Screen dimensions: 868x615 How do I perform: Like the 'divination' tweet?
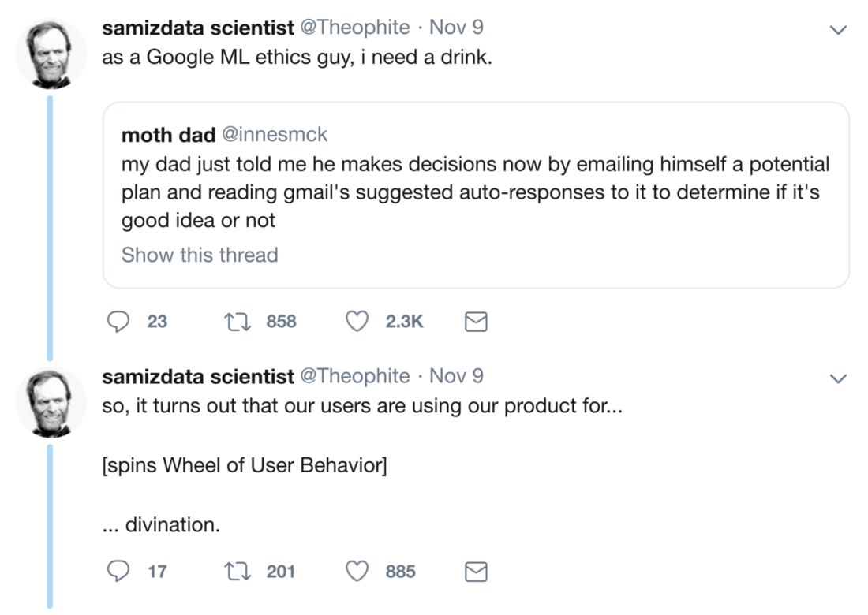(x=358, y=571)
